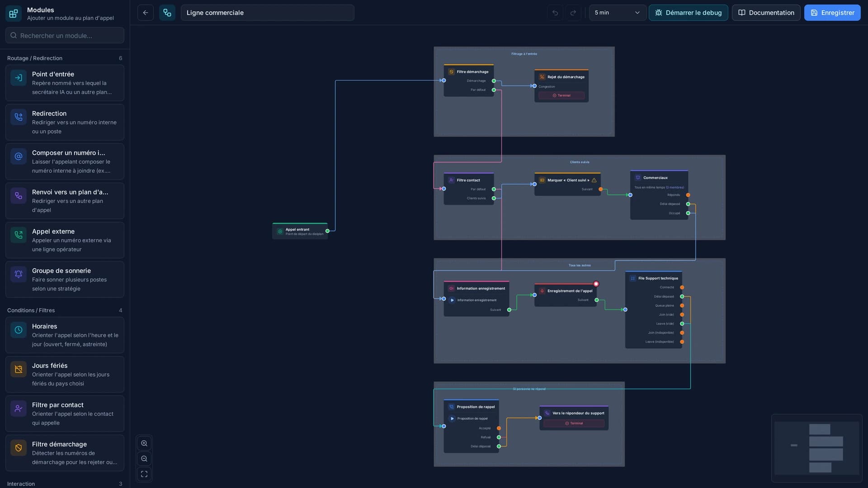
Task: Click the Routage / Redirection section header
Action: (x=65, y=58)
